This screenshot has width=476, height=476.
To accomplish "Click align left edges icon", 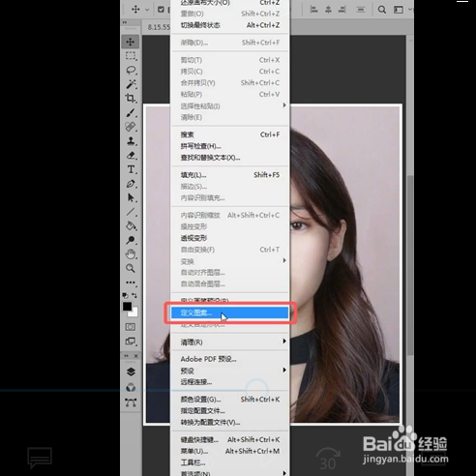I will coord(313,10).
